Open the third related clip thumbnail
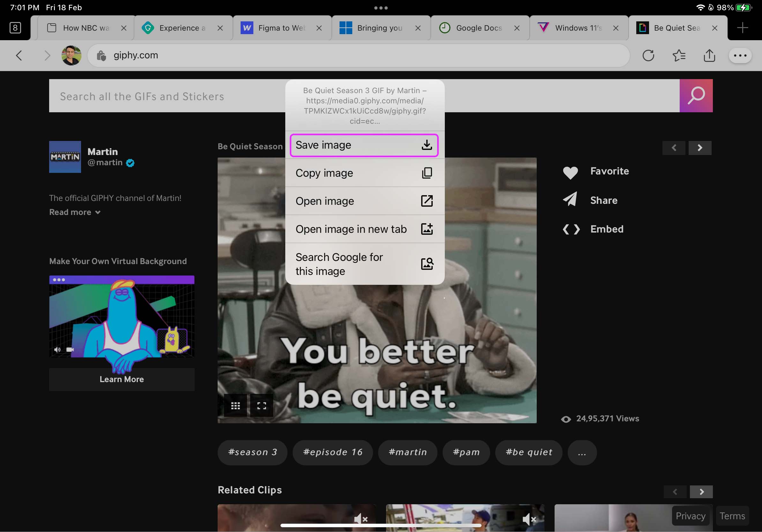 [x=633, y=518]
